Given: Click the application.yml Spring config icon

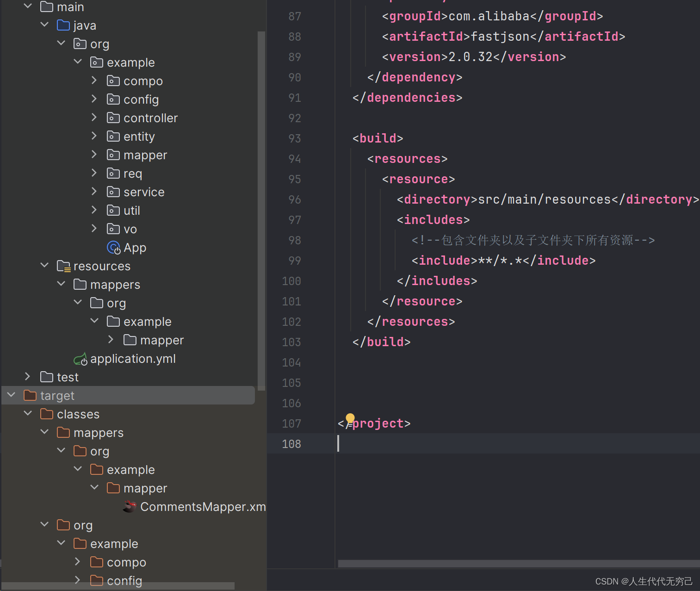Looking at the screenshot, I should [x=81, y=359].
